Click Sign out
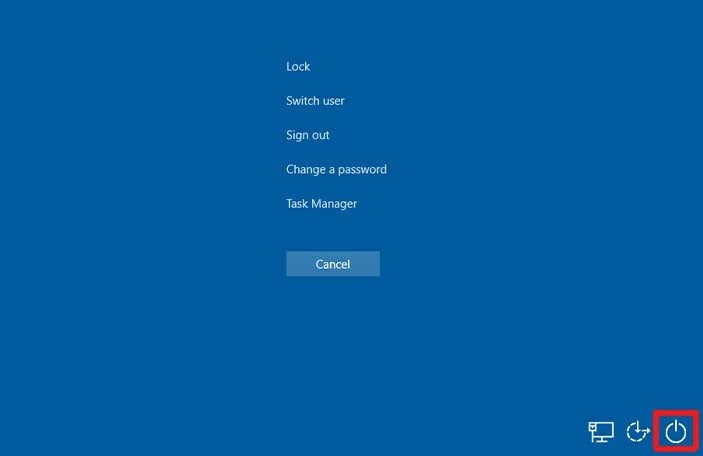 click(x=307, y=135)
